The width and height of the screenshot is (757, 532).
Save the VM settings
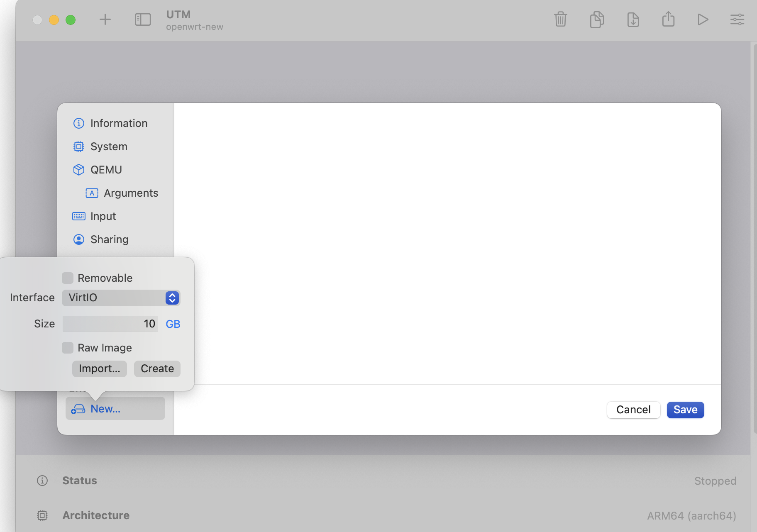685,410
